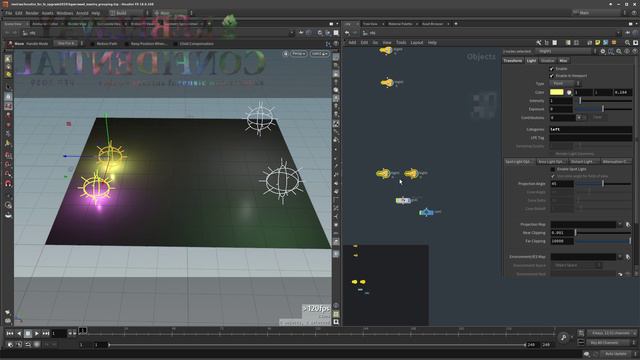Open the network editor Layout menu
The image size is (640, 360).
pos(417,42)
